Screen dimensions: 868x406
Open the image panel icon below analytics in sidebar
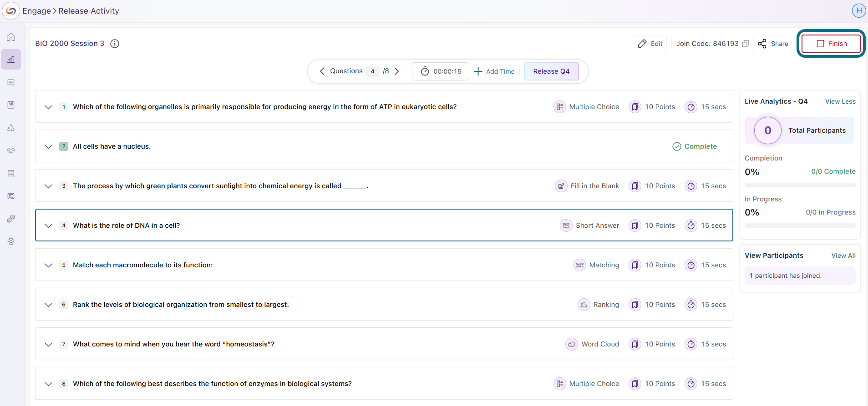[11, 82]
